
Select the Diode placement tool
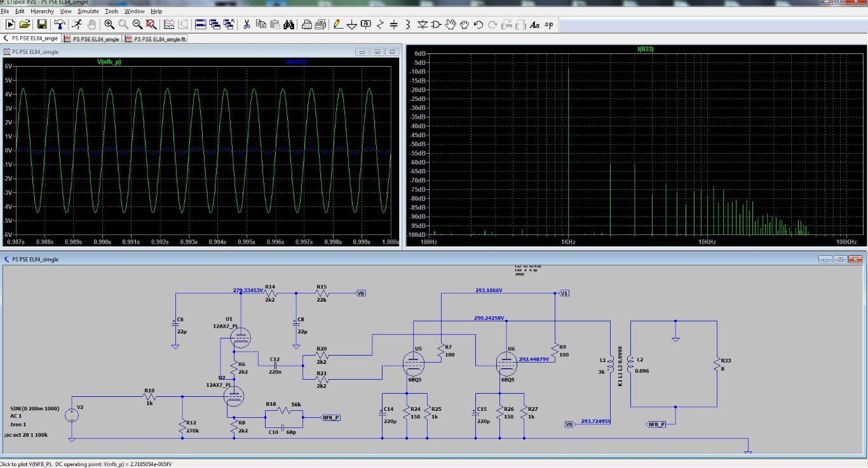(422, 24)
